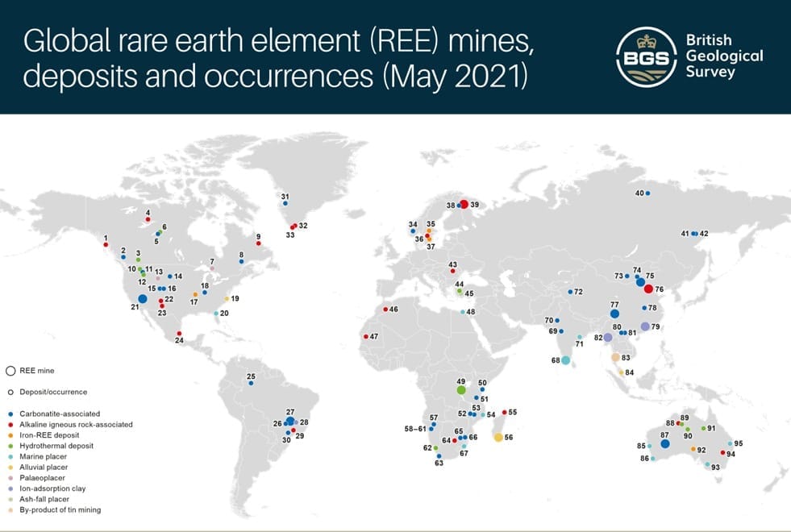Click the REE mine legend circle
This screenshot has height=532, width=791.
tap(10, 371)
